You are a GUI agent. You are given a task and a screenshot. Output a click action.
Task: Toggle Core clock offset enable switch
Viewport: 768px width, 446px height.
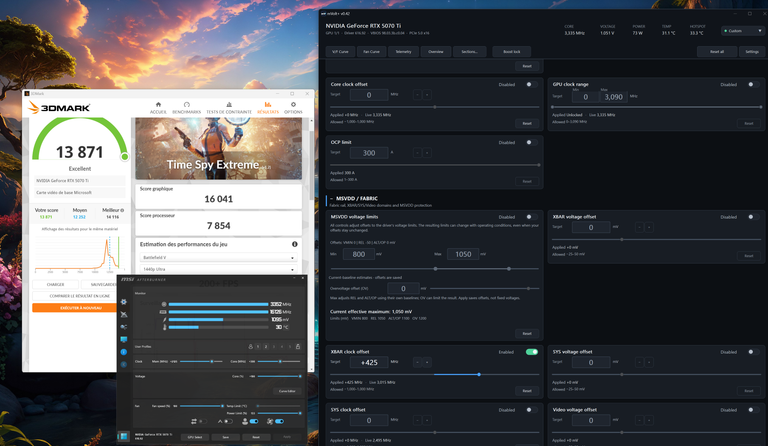pyautogui.click(x=531, y=84)
